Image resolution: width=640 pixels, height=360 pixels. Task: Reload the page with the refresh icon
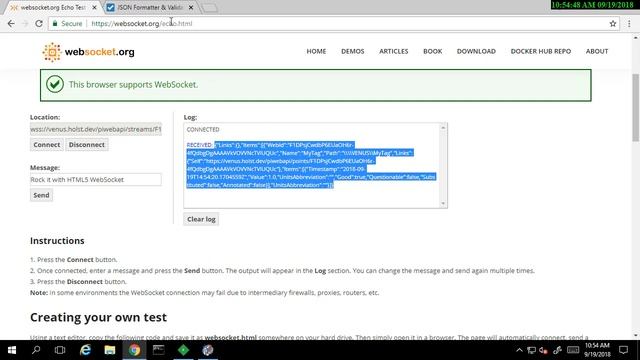coord(39,24)
